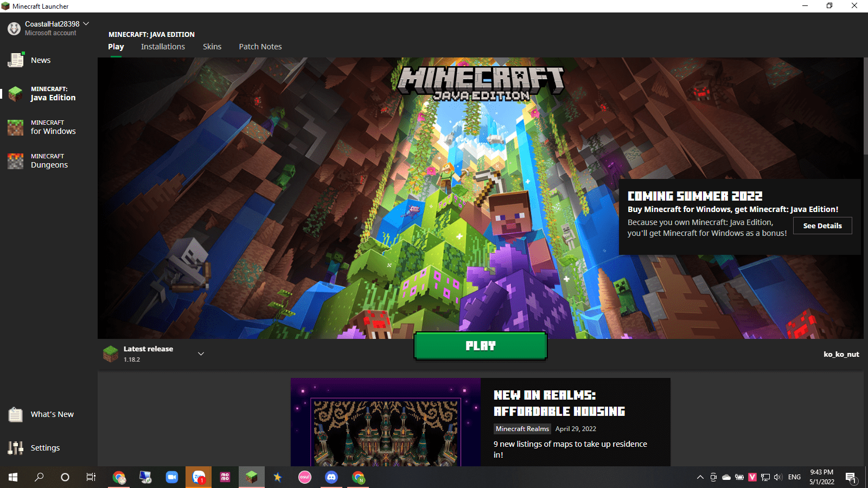This screenshot has width=868, height=488.
Task: Click the See Details button
Action: (x=822, y=226)
